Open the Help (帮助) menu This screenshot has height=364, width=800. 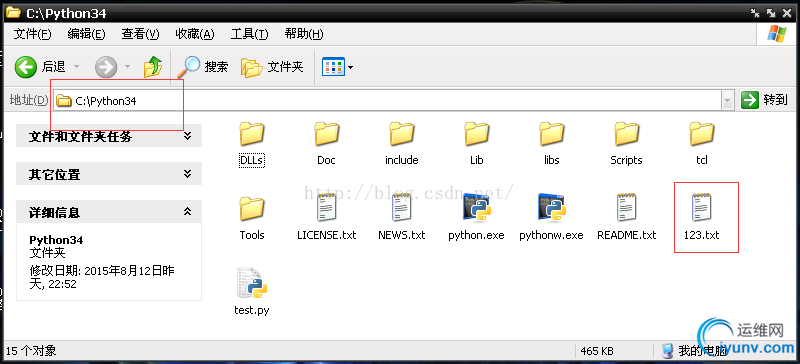tap(304, 34)
